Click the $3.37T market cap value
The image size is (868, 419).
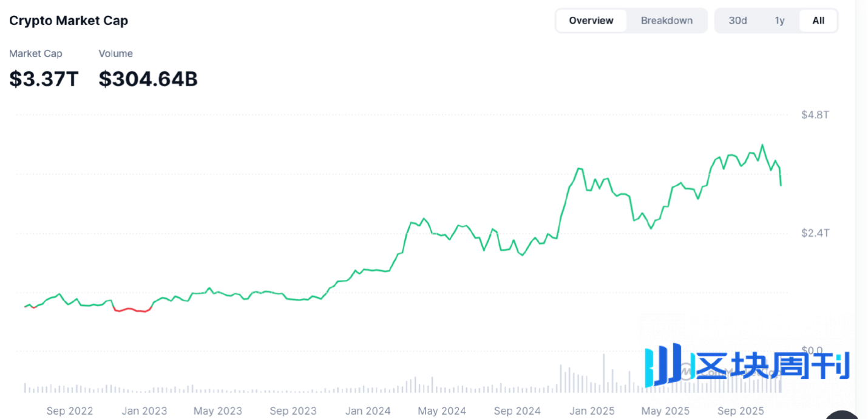pos(44,79)
